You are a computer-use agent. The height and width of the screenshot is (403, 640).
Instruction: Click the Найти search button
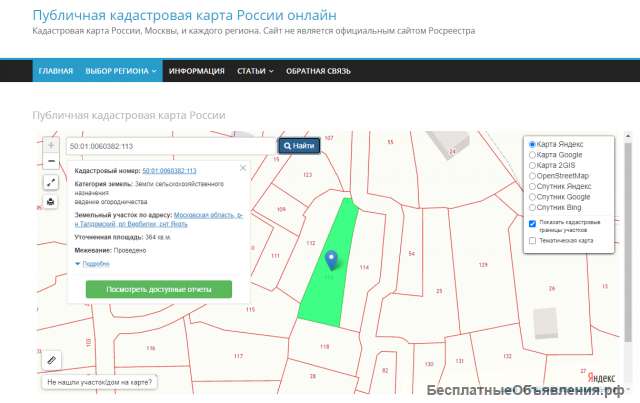(x=299, y=146)
